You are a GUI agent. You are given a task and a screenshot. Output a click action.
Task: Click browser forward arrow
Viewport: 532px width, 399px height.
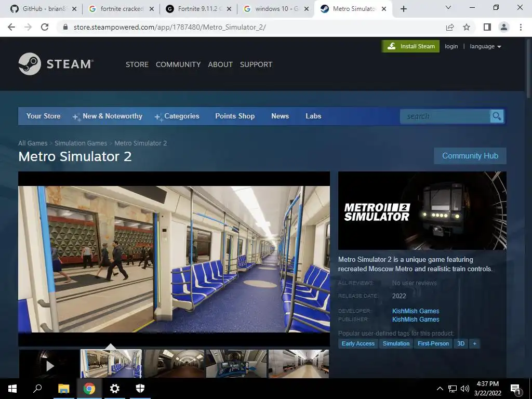28,27
